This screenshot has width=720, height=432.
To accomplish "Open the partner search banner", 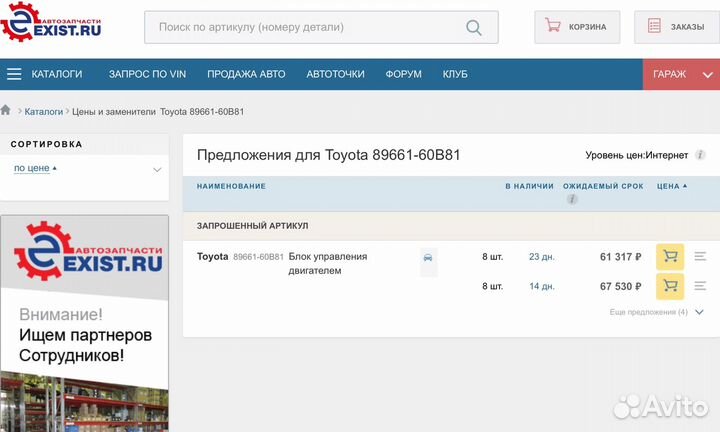I will pos(84,324).
